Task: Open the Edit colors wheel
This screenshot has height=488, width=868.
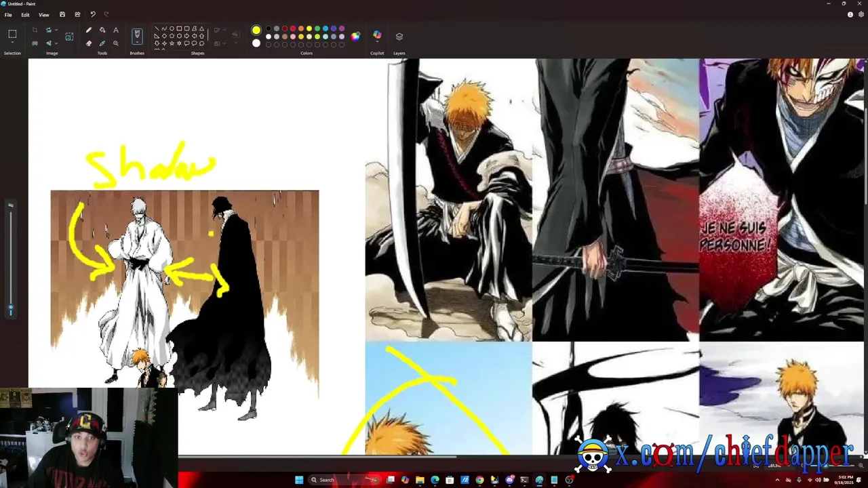Action: coord(355,37)
